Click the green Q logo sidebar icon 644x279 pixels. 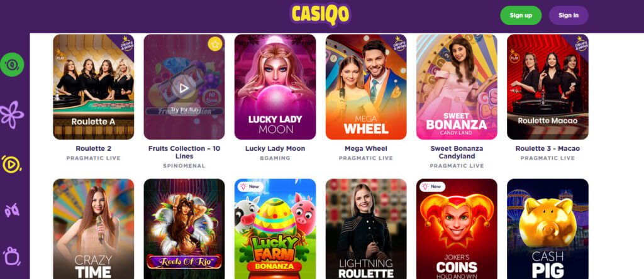(12, 65)
